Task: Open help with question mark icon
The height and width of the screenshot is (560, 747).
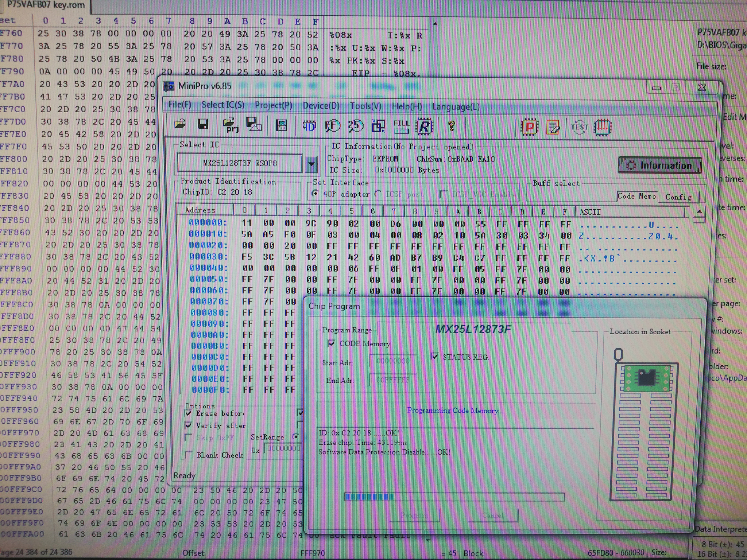Action: coord(451,127)
